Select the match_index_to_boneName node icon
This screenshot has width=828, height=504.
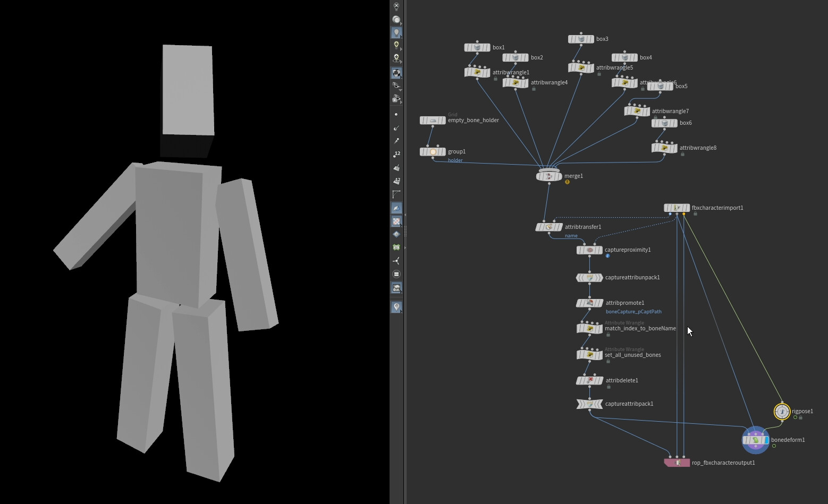click(589, 328)
